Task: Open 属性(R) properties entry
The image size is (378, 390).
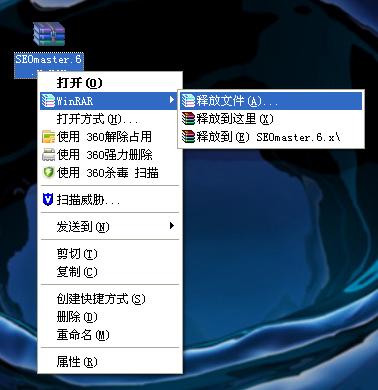Action: click(110, 362)
